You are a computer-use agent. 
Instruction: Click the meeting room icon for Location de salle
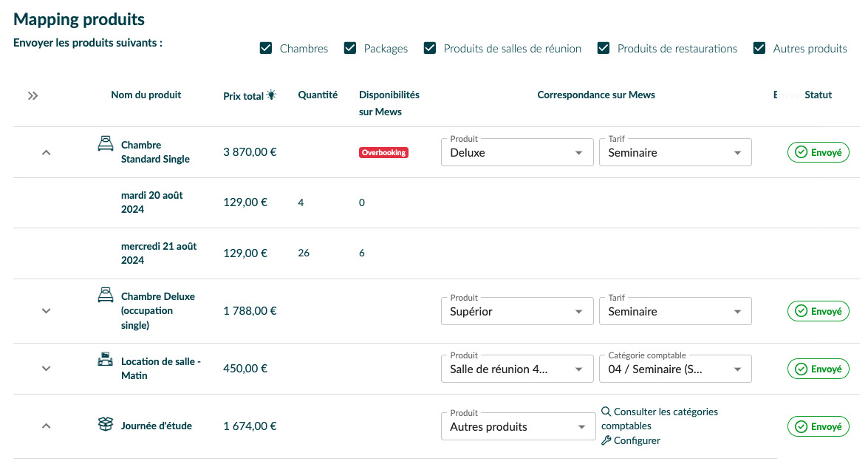pos(106,361)
